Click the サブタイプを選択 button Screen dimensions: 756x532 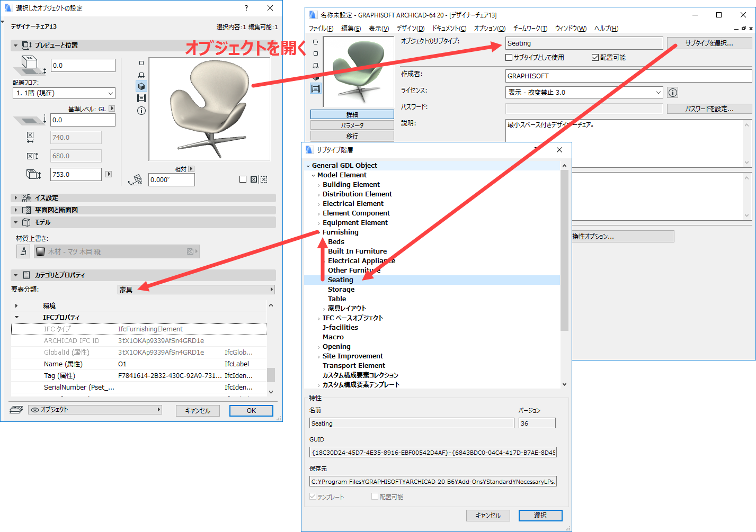coord(709,43)
